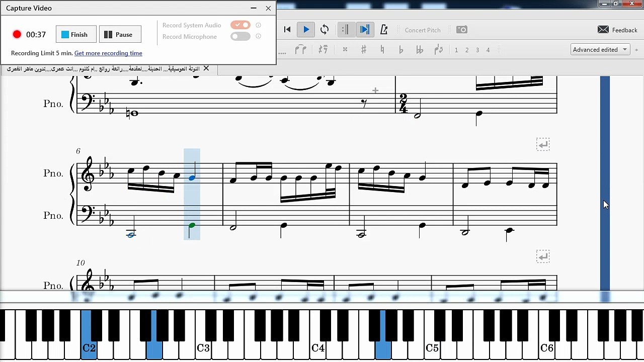The height and width of the screenshot is (362, 644).
Task: Open Get more recording time link
Action: pyautogui.click(x=108, y=53)
